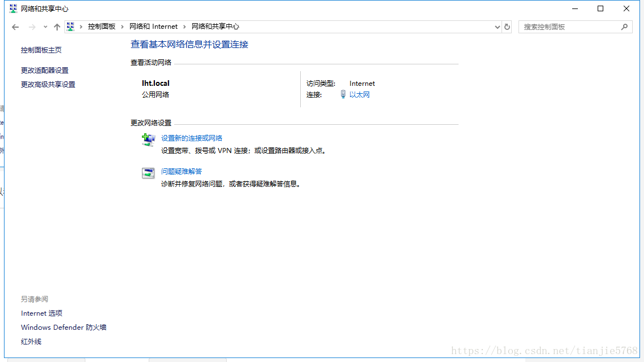644x362 pixels.
Task: Click the 设置新的连接或网络 icon
Action: pos(148,140)
